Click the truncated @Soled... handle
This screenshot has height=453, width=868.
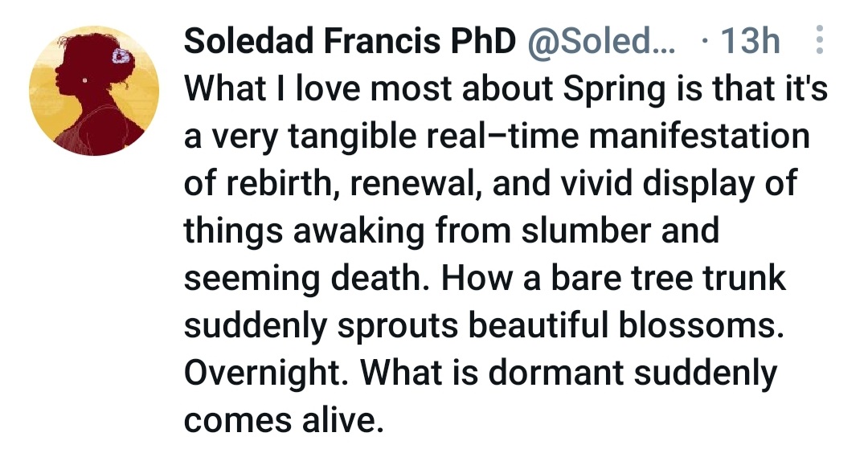tap(600, 42)
